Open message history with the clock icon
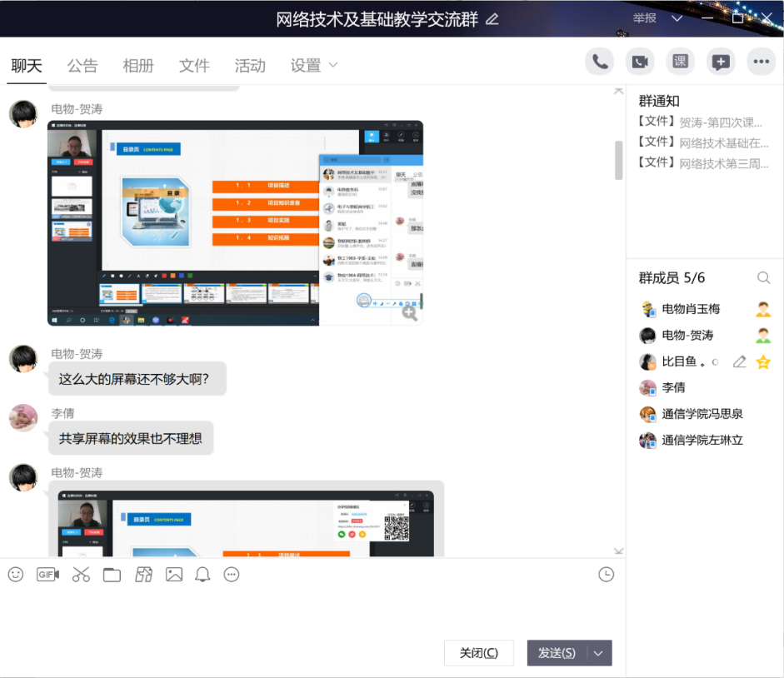This screenshot has height=678, width=784. 607,574
